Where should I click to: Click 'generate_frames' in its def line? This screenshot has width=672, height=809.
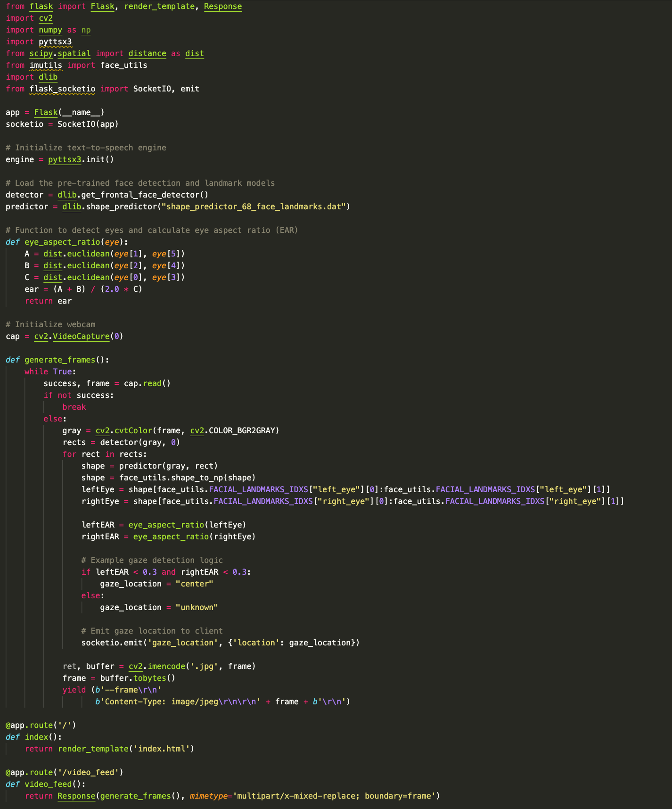(60, 360)
